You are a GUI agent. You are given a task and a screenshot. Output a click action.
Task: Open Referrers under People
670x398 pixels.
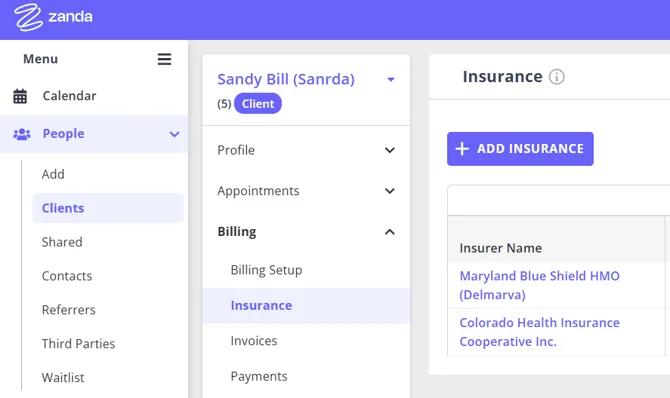(68, 310)
